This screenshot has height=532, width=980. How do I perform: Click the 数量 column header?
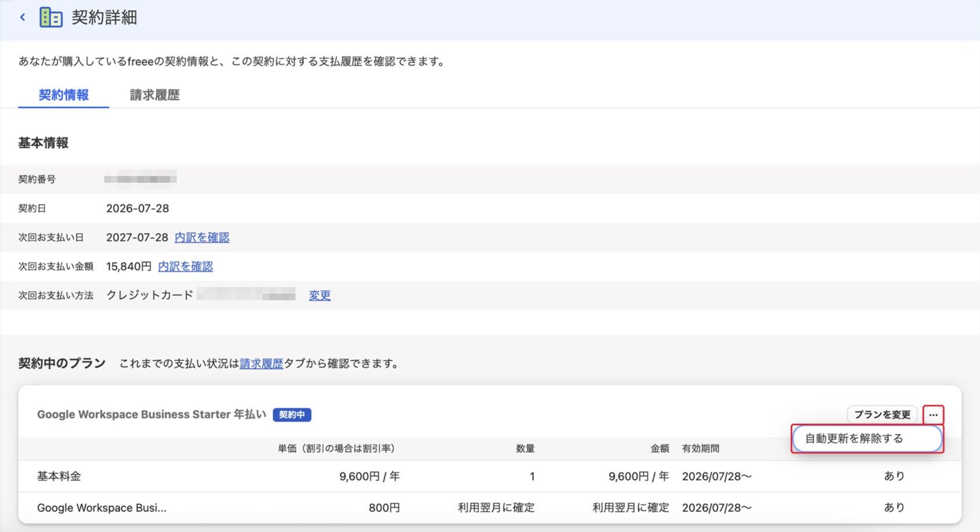pos(525,448)
